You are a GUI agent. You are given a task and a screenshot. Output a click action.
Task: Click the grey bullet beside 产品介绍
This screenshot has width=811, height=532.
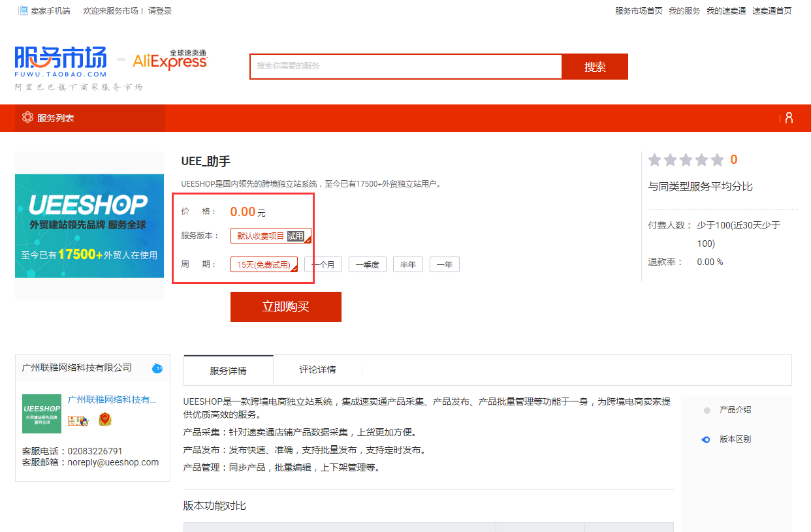click(707, 411)
